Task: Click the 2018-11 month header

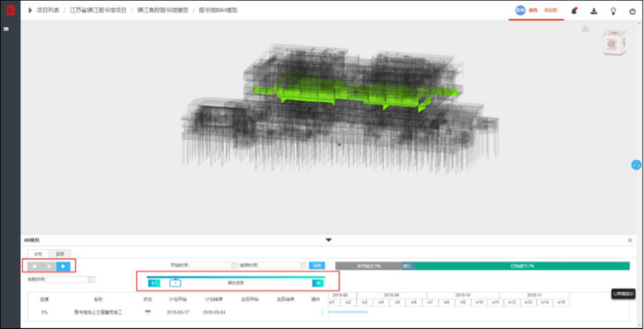Action: pos(534,295)
